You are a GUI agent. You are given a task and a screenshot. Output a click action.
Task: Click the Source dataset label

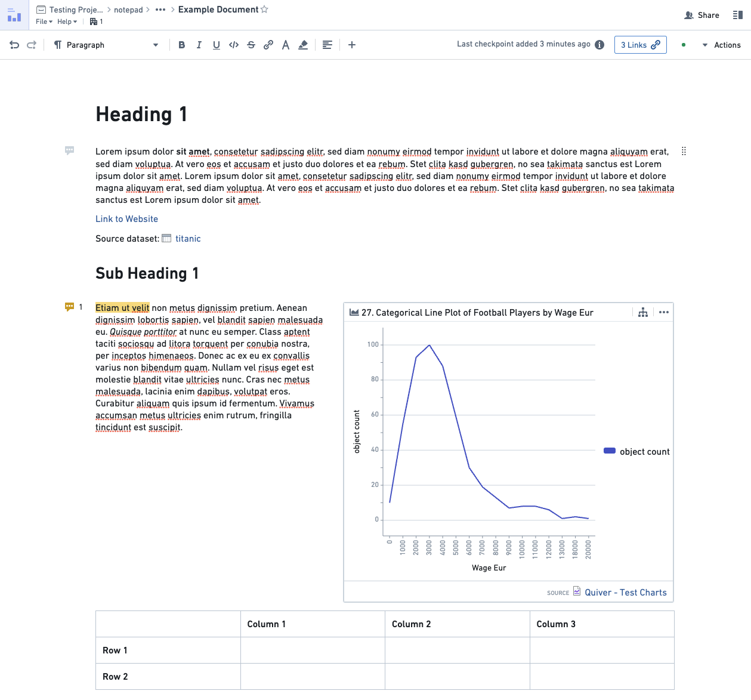(x=128, y=239)
